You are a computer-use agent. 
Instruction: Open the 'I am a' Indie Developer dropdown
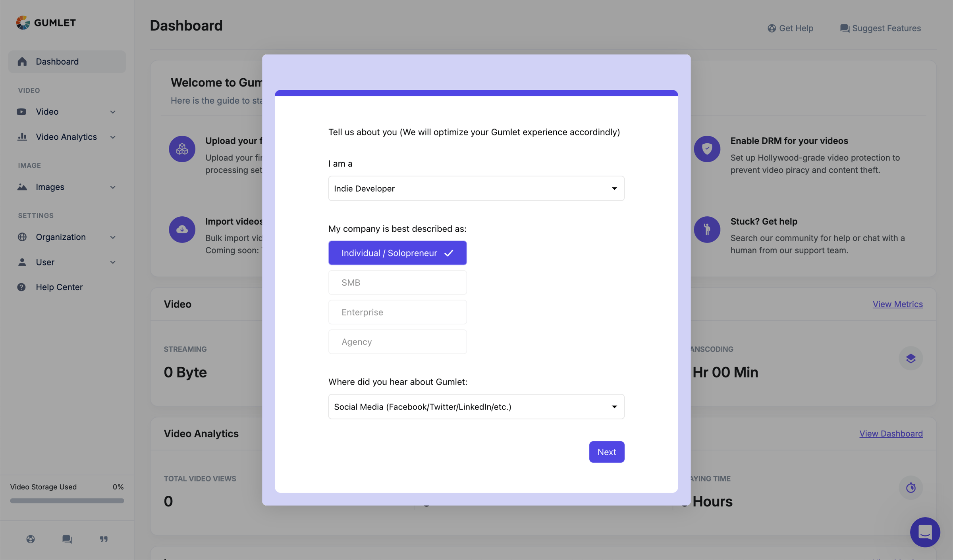pos(476,189)
